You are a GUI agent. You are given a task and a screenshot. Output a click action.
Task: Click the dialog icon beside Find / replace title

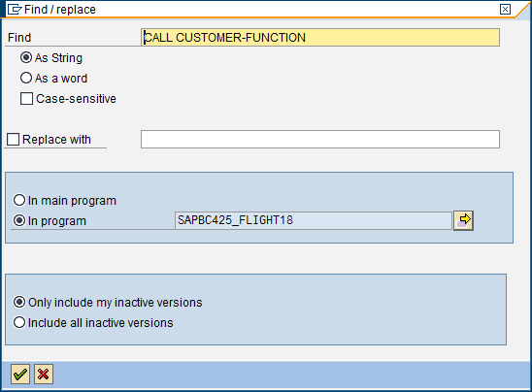(15, 9)
